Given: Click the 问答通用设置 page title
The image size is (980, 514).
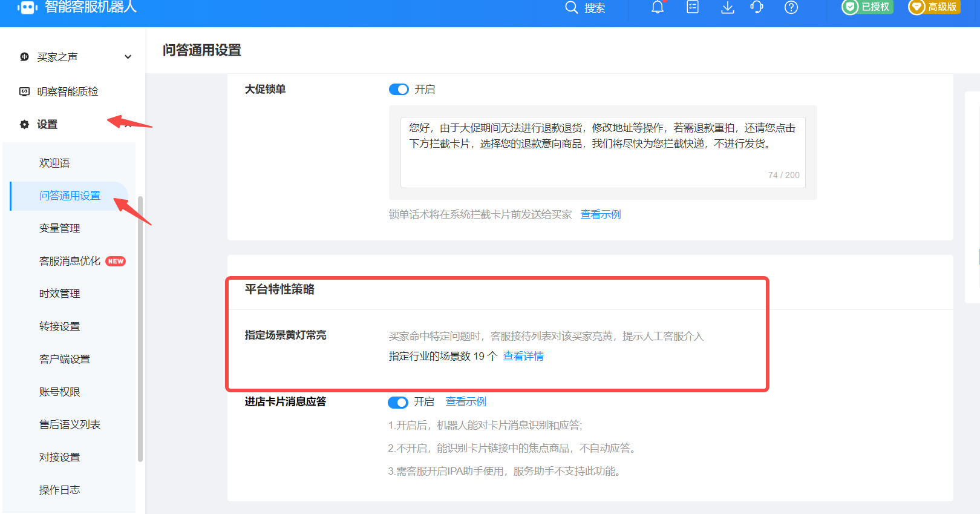Looking at the screenshot, I should click(x=202, y=50).
